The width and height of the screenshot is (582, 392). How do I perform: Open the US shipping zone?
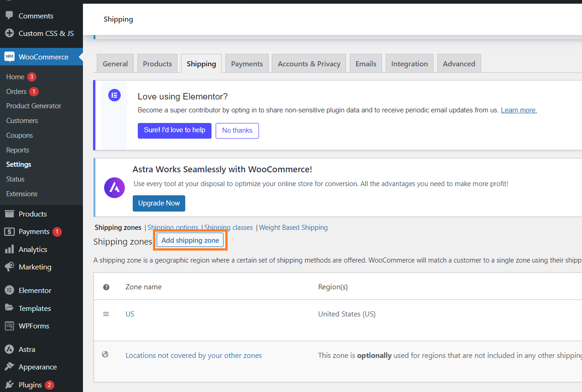point(130,314)
